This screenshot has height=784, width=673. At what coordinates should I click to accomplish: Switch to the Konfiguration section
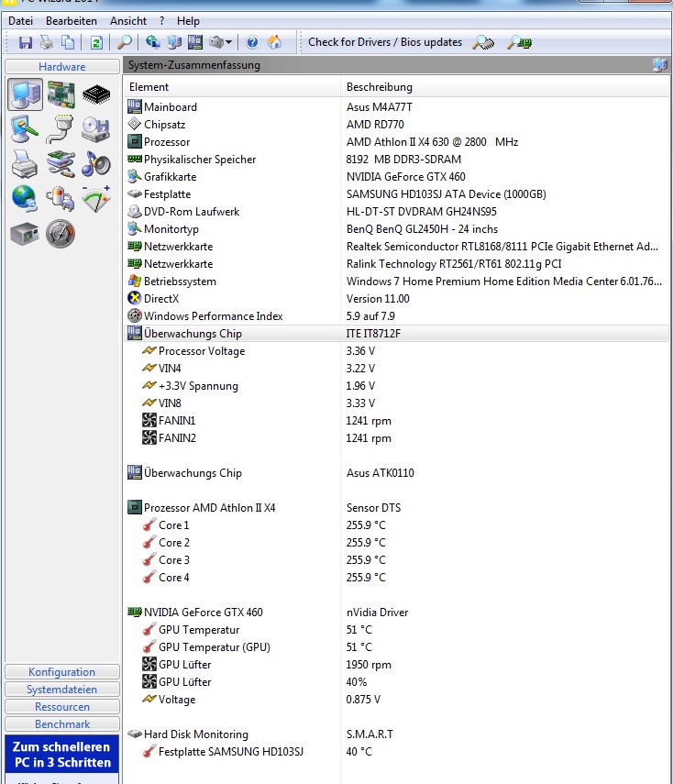pyautogui.click(x=62, y=671)
